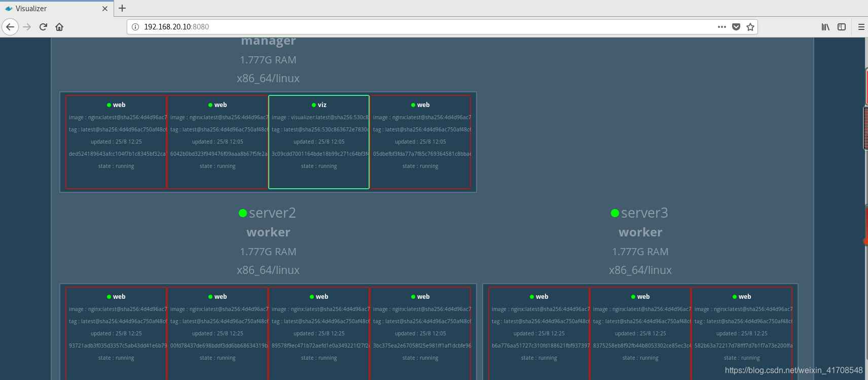Save page to Pocket icon

tap(736, 27)
